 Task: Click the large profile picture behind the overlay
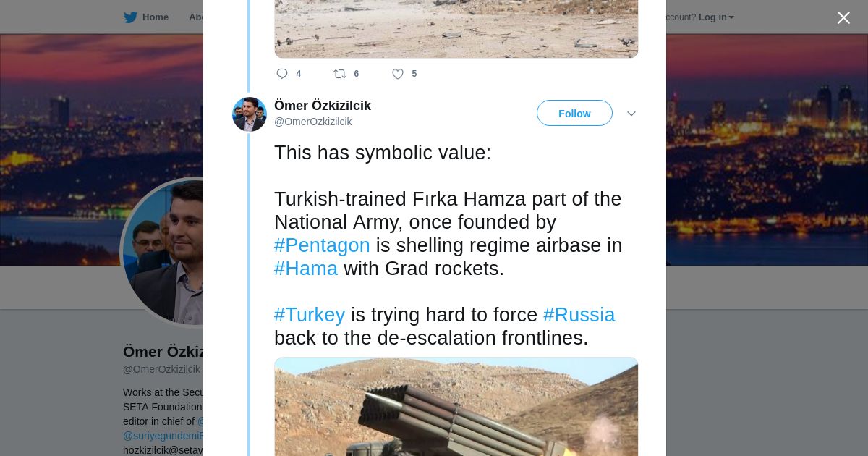coord(163,252)
